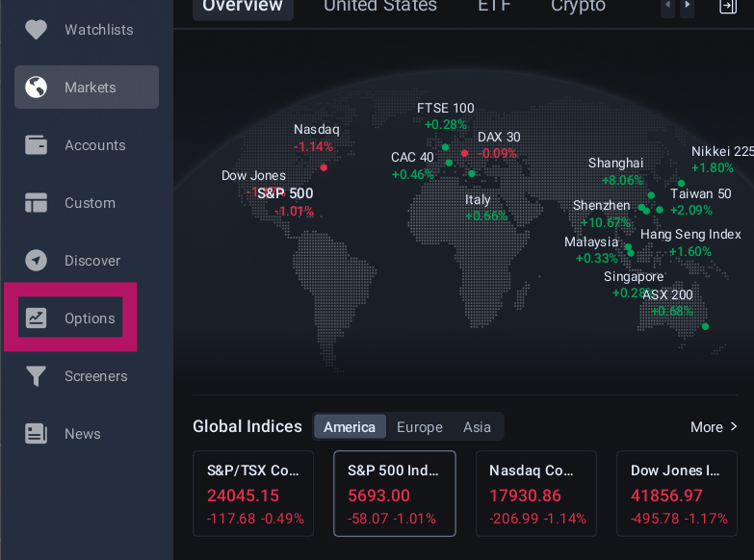754x560 pixels.
Task: Switch to the United States tab
Action: pos(379,6)
